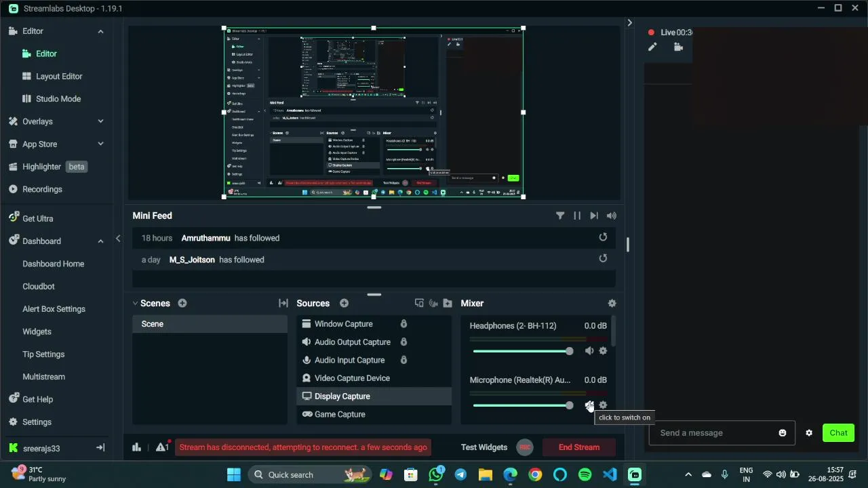Open scene collections dropdown chevron
The width and height of the screenshot is (868, 488).
(x=134, y=304)
